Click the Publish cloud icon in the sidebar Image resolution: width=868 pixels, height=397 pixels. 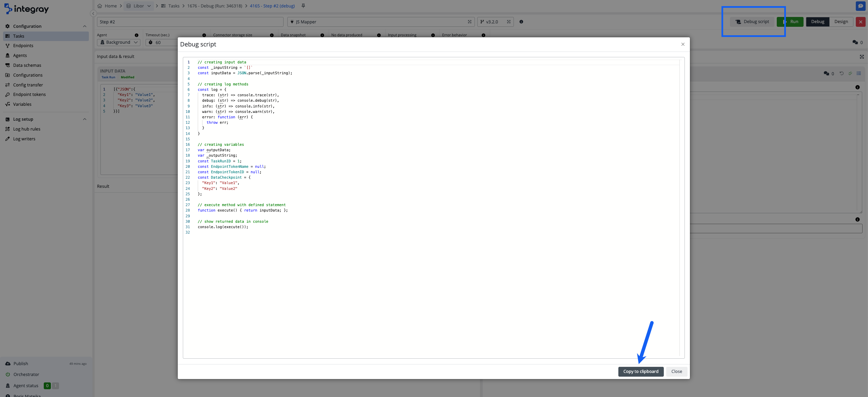point(8,363)
